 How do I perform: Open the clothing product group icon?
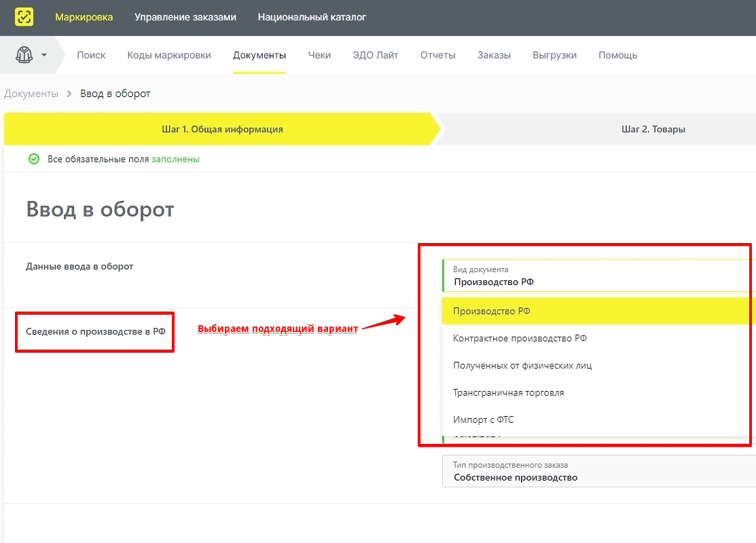(x=24, y=55)
